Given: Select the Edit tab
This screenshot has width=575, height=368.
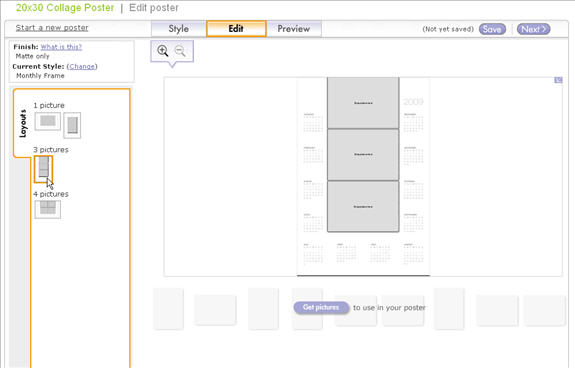Looking at the screenshot, I should click(x=236, y=29).
